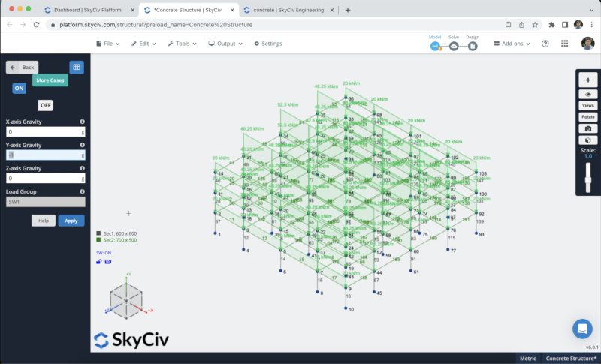The width and height of the screenshot is (601, 364).
Task: Click the More Cases button
Action: [50, 80]
